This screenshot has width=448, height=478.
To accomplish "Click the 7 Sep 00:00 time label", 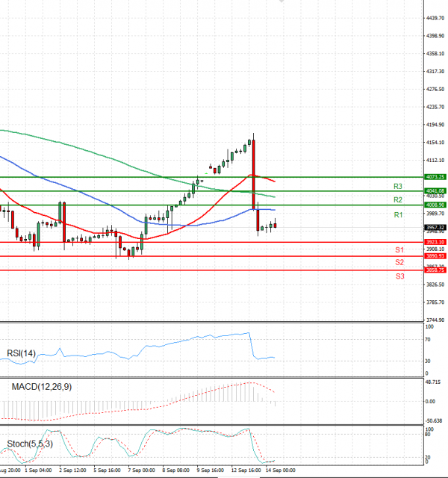I will (141, 471).
